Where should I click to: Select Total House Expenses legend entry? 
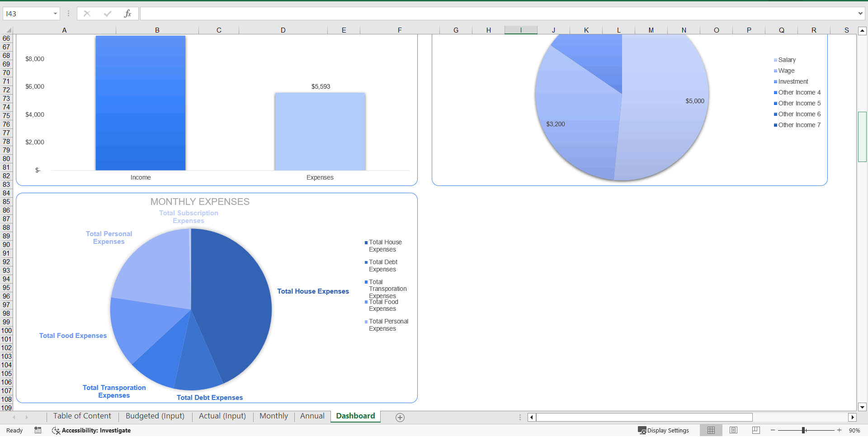(383, 246)
